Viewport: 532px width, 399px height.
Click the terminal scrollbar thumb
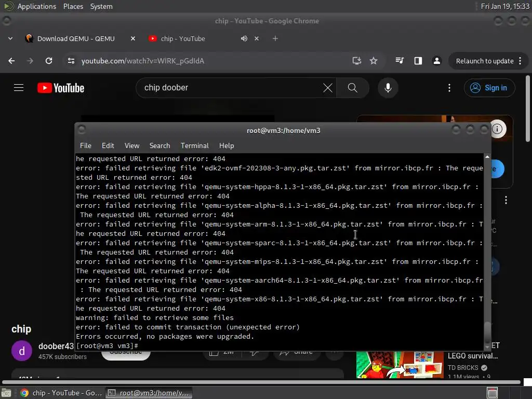point(487,333)
